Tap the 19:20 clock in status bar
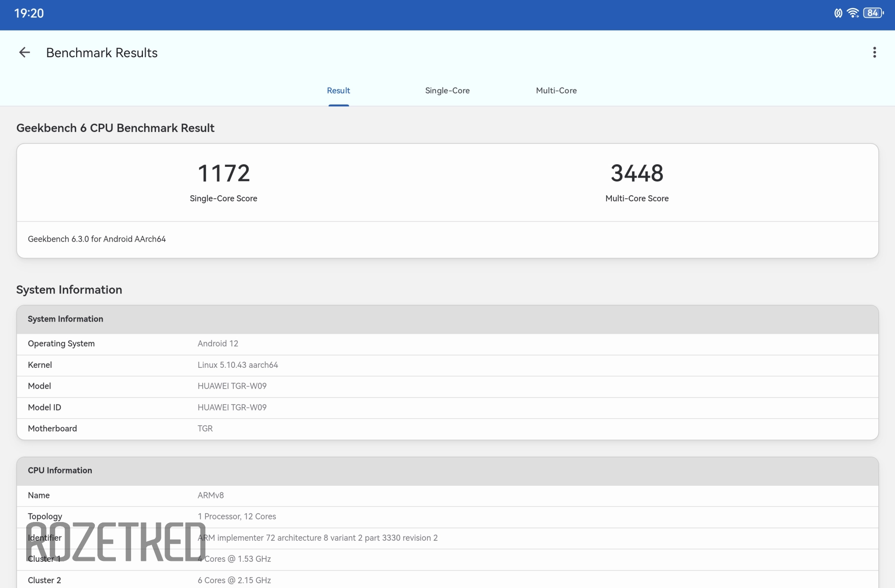The width and height of the screenshot is (895, 588). pyautogui.click(x=29, y=13)
